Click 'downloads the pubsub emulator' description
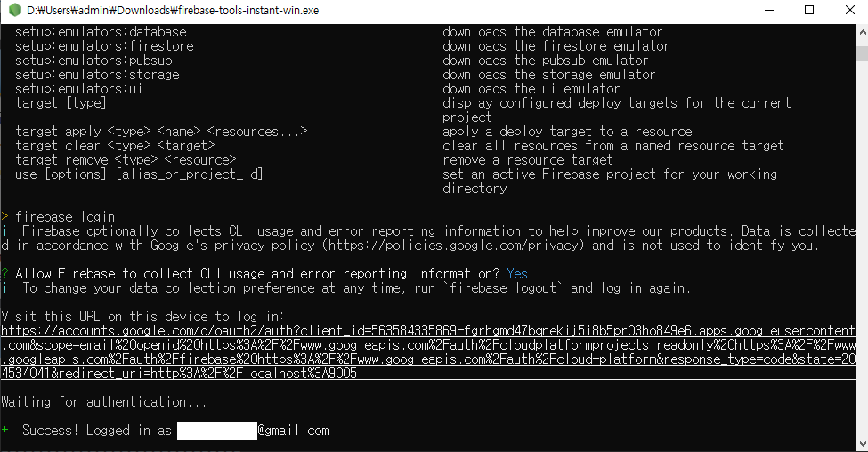 (545, 61)
